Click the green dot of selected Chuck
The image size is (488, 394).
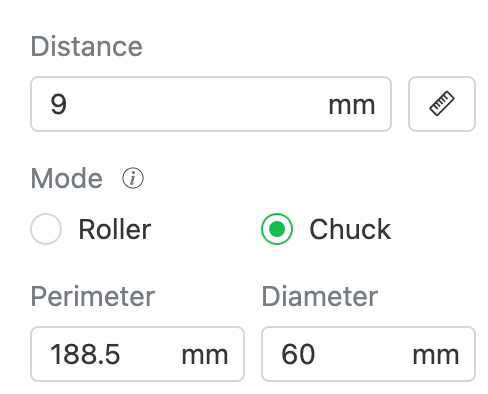point(277,229)
